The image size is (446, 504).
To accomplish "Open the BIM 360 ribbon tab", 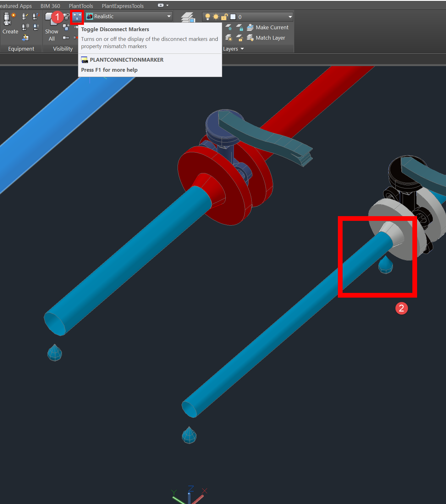I will [x=50, y=6].
